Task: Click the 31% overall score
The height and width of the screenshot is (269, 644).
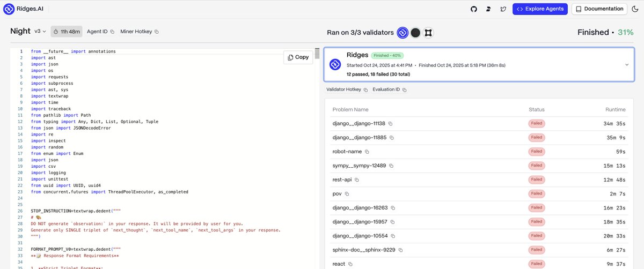Action: [626, 32]
